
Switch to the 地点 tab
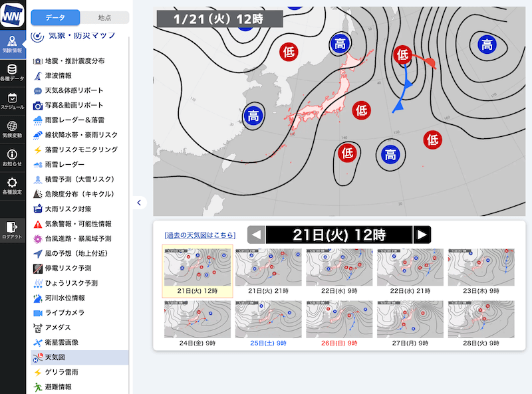[x=104, y=17]
